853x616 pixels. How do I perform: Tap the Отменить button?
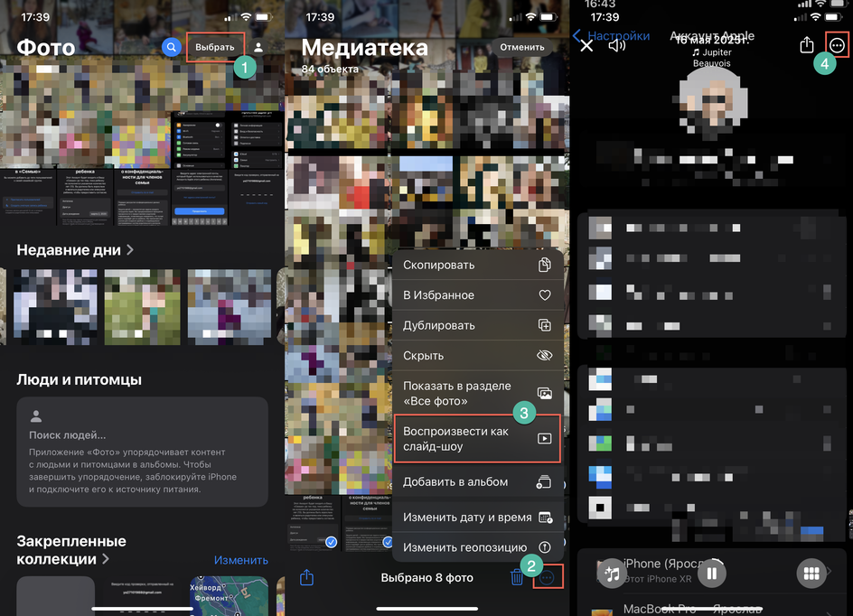tap(522, 47)
